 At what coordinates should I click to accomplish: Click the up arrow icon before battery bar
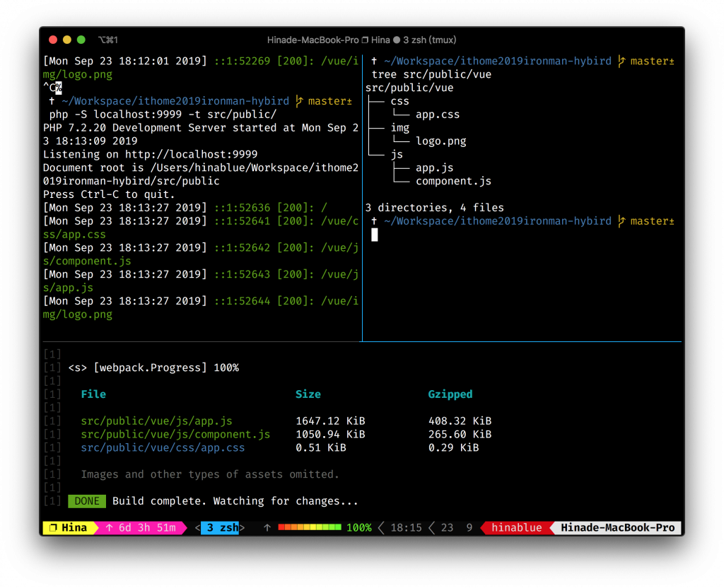click(267, 527)
